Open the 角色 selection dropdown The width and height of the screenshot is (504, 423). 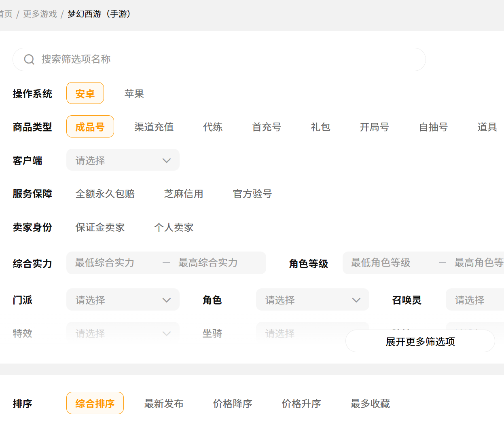[x=312, y=300]
